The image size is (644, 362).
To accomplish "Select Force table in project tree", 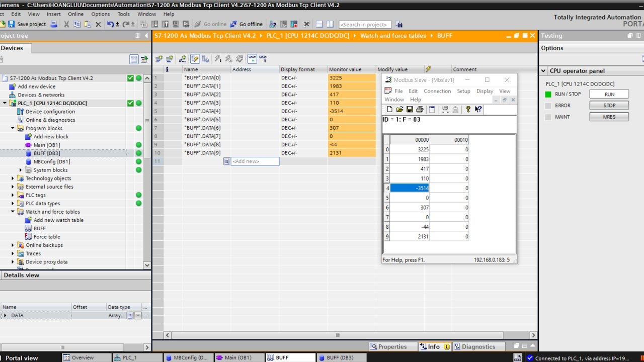I will coord(46,237).
